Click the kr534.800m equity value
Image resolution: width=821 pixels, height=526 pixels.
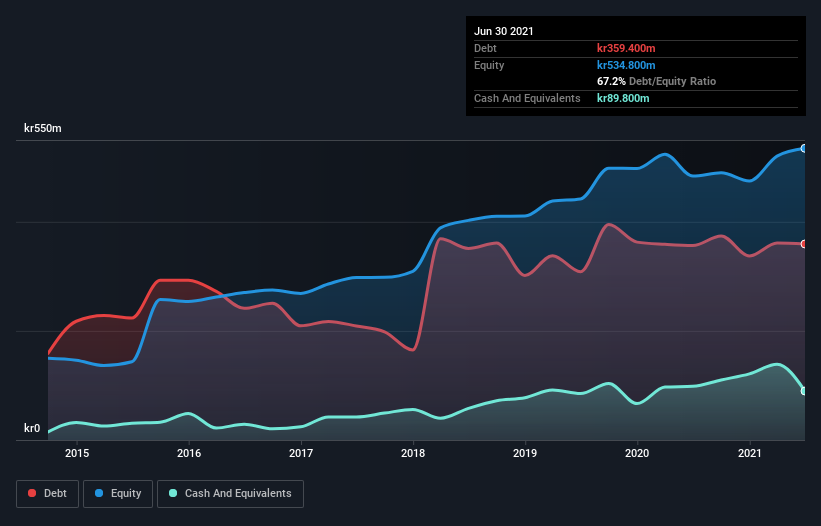(x=626, y=65)
